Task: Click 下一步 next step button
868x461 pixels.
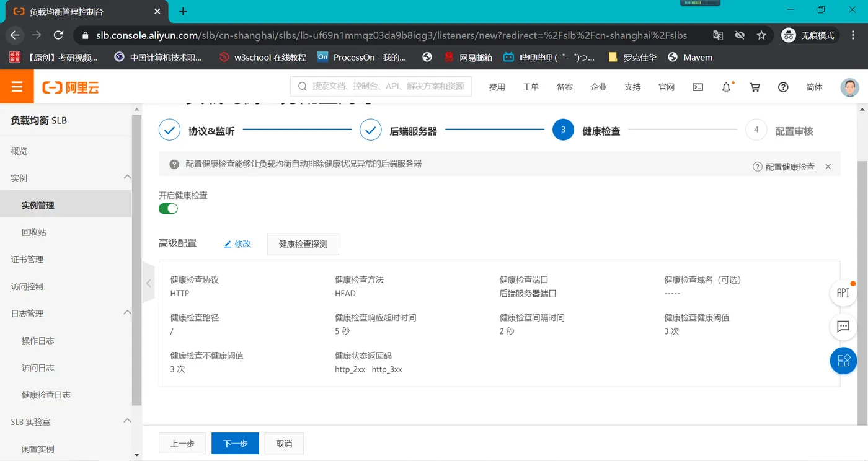Action: tap(235, 444)
